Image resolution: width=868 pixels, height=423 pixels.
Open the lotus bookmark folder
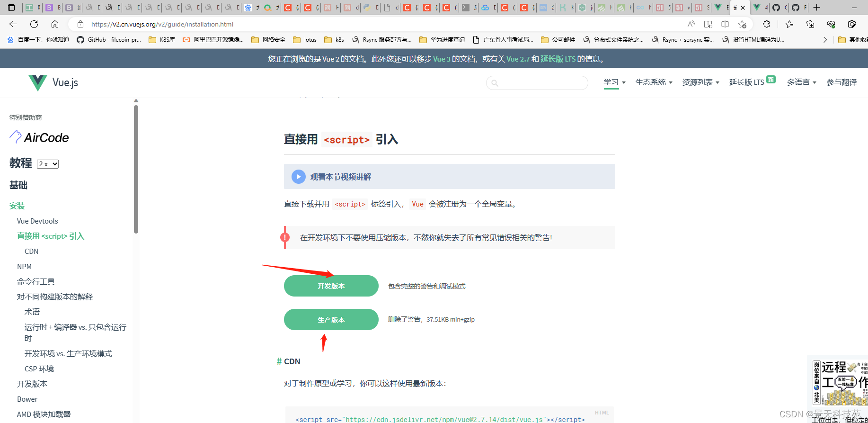click(x=305, y=40)
